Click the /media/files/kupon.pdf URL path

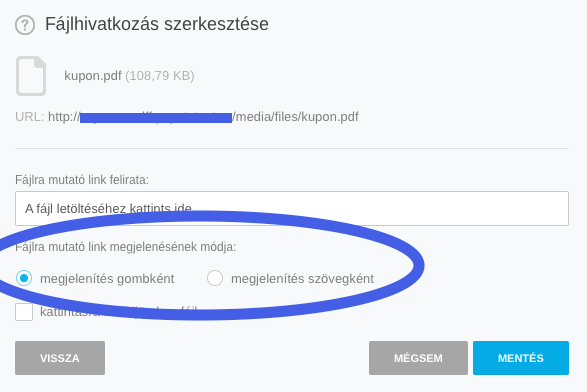(x=295, y=117)
